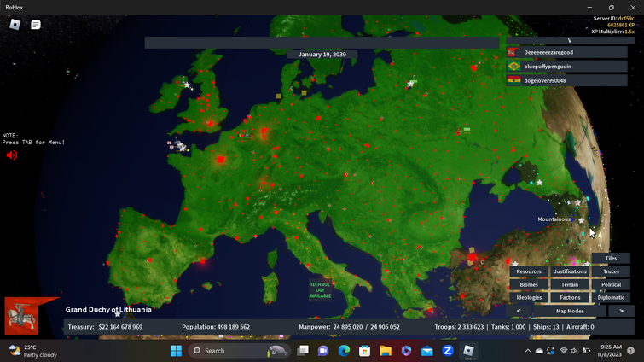The image size is (644, 362).
Task: Click the Aircraft: 0 count
Action: [x=580, y=327]
